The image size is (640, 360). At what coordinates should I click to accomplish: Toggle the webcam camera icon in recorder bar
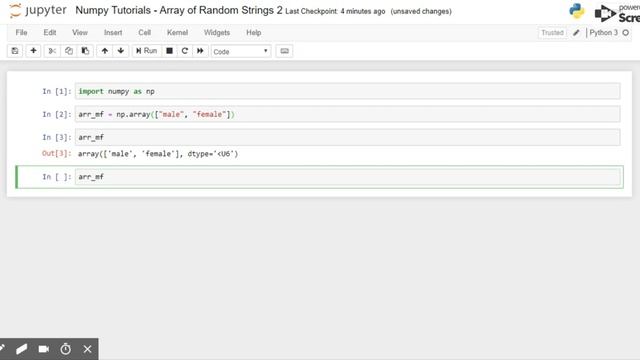pos(44,349)
